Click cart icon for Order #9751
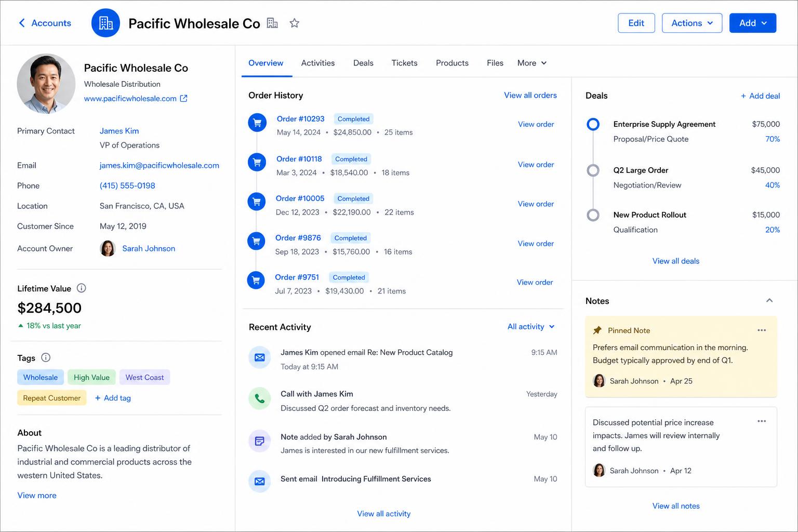Viewport: 798px width, 532px height. (256, 280)
